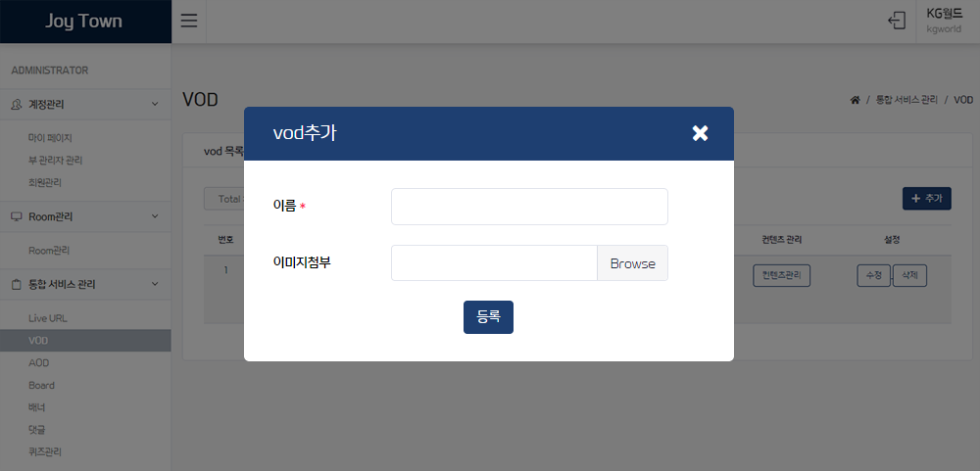Viewport: 980px width, 471px height.
Task: Open the AOD menu item
Action: (39, 363)
